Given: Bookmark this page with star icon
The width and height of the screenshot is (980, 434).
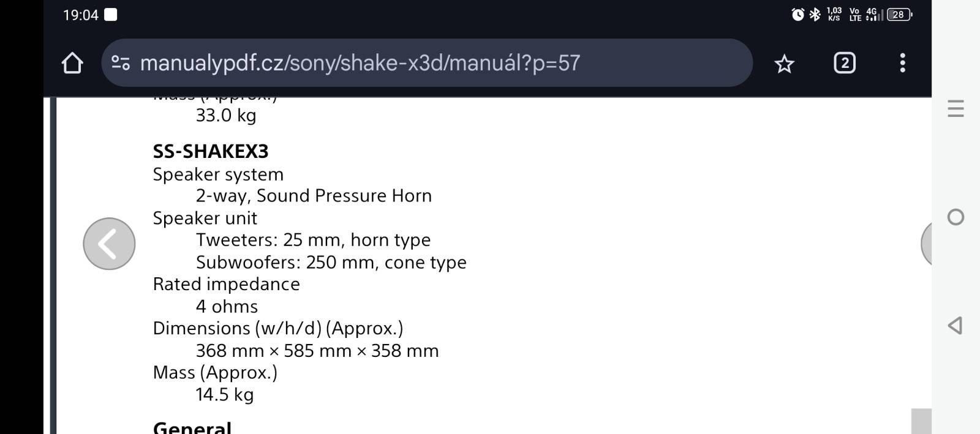Looking at the screenshot, I should (784, 63).
